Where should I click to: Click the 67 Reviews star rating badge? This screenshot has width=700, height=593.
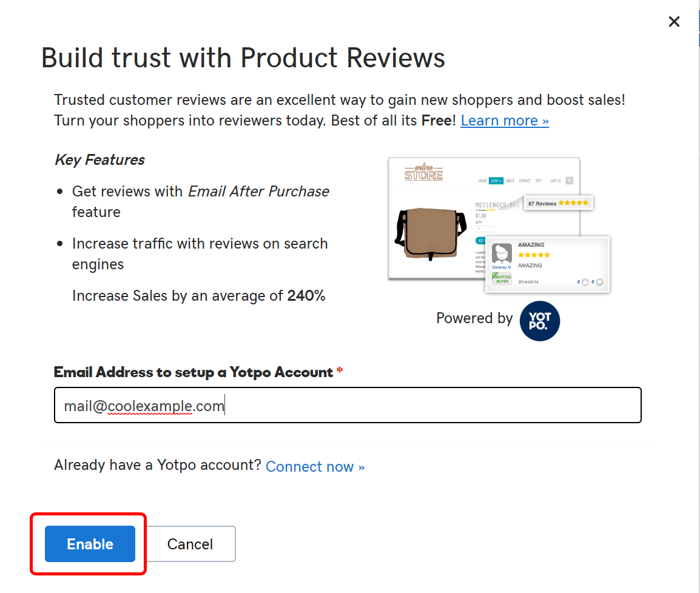558,203
